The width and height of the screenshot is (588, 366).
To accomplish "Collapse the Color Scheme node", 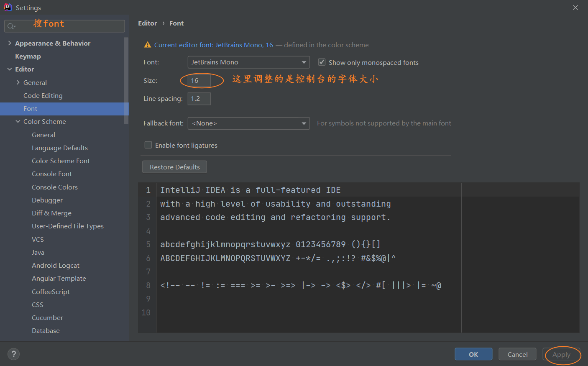I will click(x=18, y=121).
